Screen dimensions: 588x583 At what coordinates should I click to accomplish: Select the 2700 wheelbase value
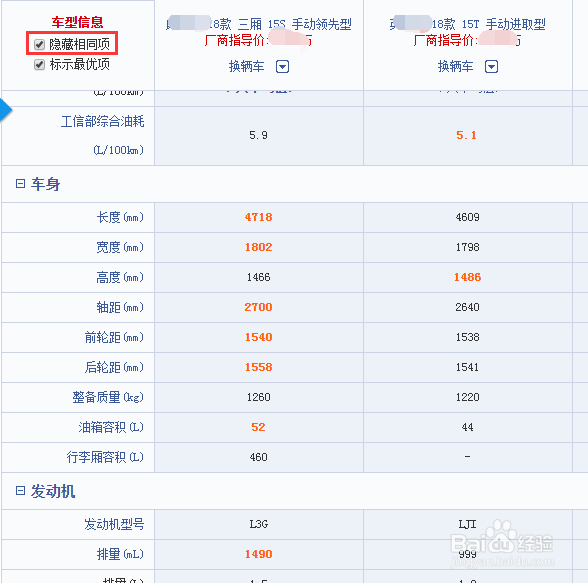[x=258, y=307]
